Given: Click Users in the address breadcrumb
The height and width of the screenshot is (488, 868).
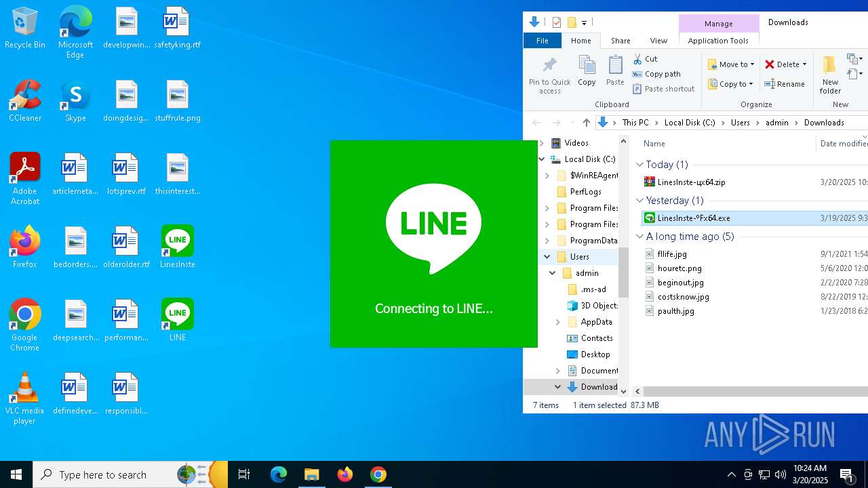Looking at the screenshot, I should click(x=740, y=123).
